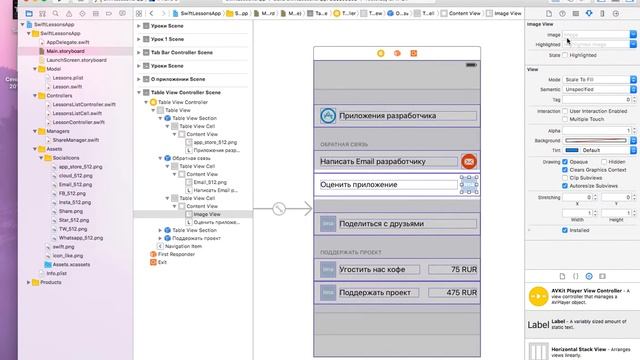Enable User Interaction Enabled checkbox

pyautogui.click(x=565, y=111)
